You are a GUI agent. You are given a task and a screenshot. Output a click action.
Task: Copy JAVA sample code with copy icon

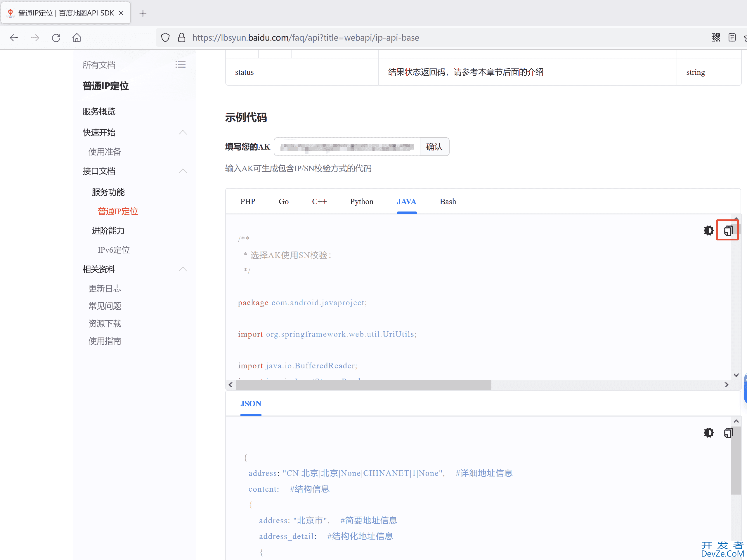pyautogui.click(x=728, y=230)
